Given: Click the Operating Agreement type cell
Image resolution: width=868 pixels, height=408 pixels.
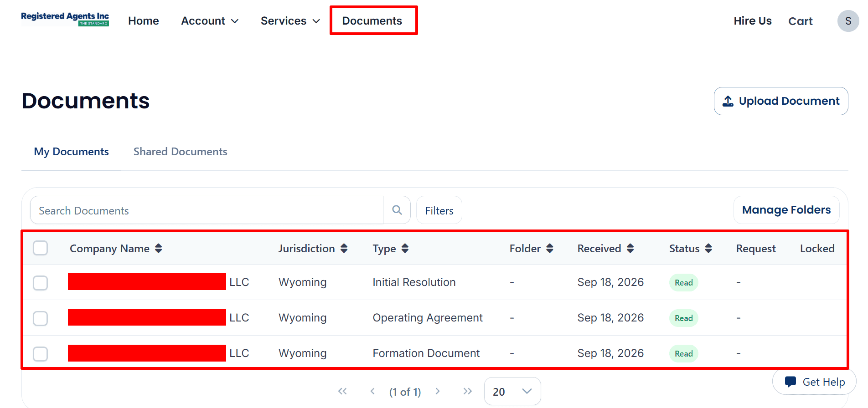Looking at the screenshot, I should click(428, 318).
